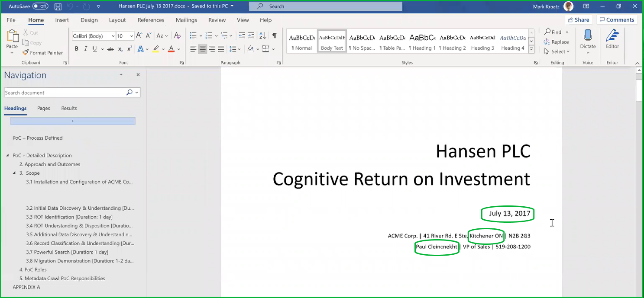Collapse the 3. Scope heading
The height and width of the screenshot is (298, 644).
pos(14,173)
